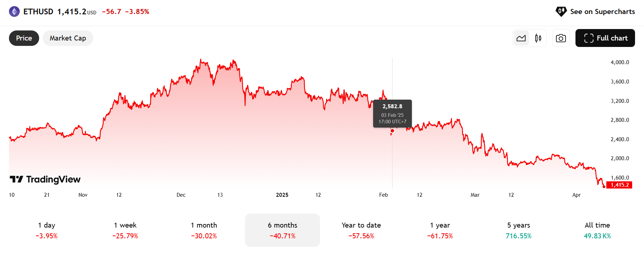This screenshot has width=644, height=267.
Task: Open See on Supercharts link
Action: [602, 11]
